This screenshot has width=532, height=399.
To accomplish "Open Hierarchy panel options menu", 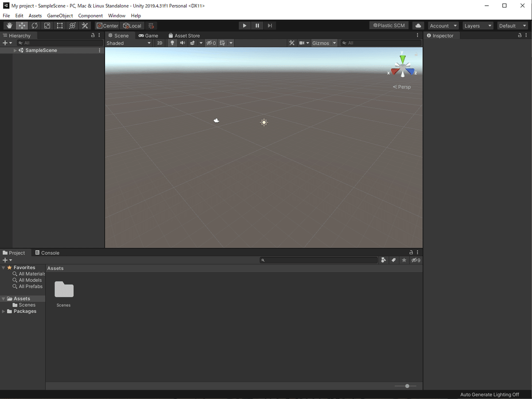I will click(x=99, y=35).
